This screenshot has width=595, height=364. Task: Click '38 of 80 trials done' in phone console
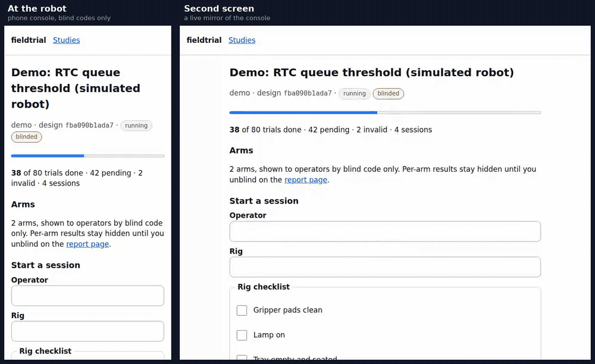47,173
